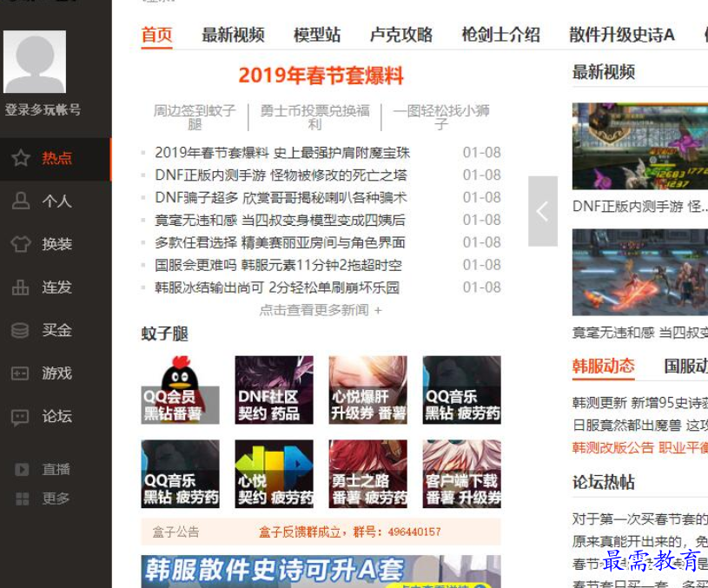Open news 国服会更难吗 韩服元素11分钟2拖超时空
Image resolution: width=708 pixels, height=588 pixels.
[278, 265]
